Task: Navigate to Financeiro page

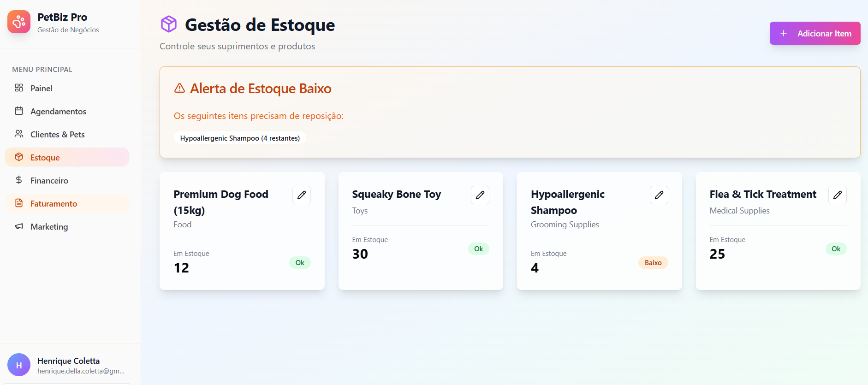Action: pyautogui.click(x=49, y=180)
